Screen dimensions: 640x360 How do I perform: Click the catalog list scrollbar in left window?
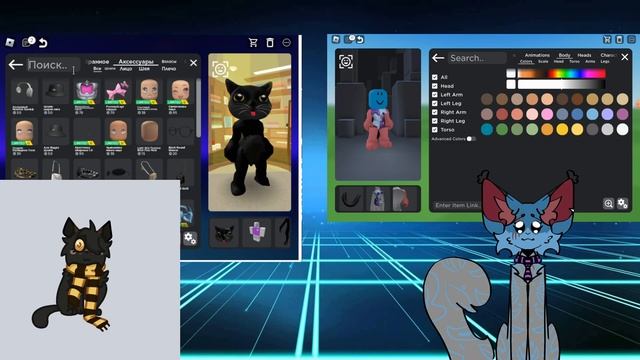coord(198,108)
